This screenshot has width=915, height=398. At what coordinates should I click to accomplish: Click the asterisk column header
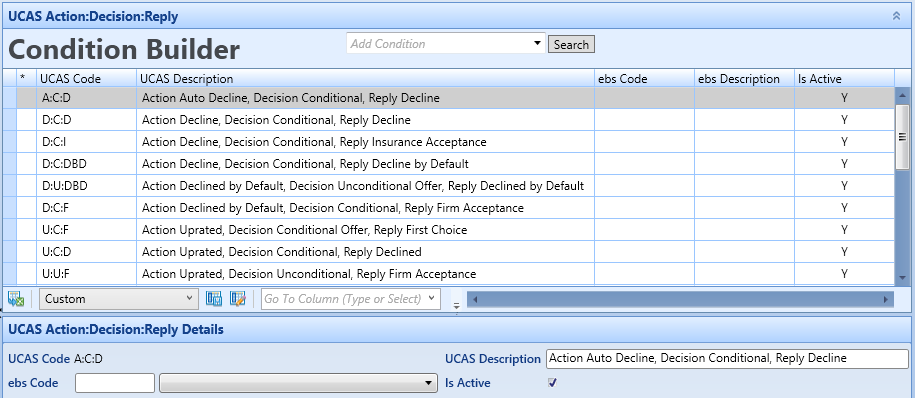[26, 79]
